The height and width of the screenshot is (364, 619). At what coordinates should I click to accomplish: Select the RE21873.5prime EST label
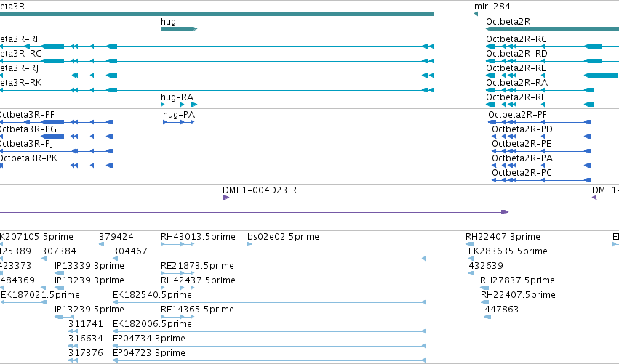(197, 266)
